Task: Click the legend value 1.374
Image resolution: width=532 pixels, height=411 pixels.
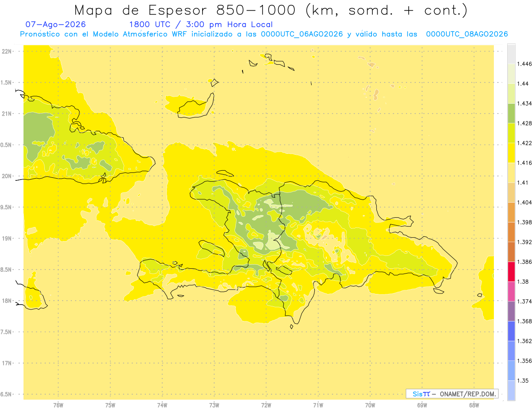Action: click(x=525, y=301)
